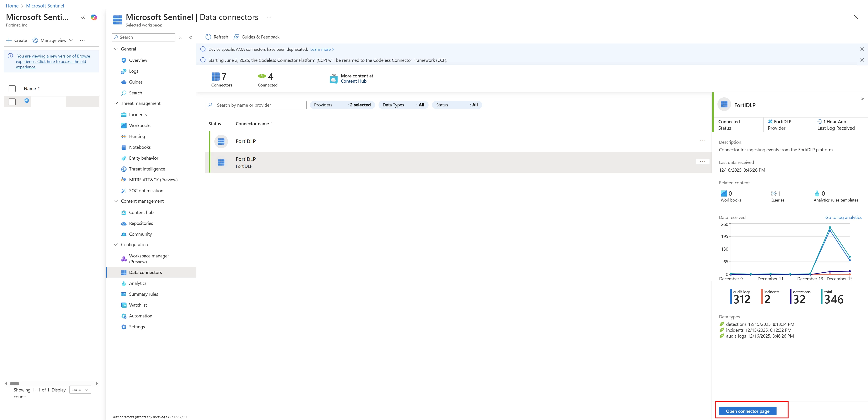Open Notebooks page
This screenshot has width=868, height=420.
[x=139, y=147]
